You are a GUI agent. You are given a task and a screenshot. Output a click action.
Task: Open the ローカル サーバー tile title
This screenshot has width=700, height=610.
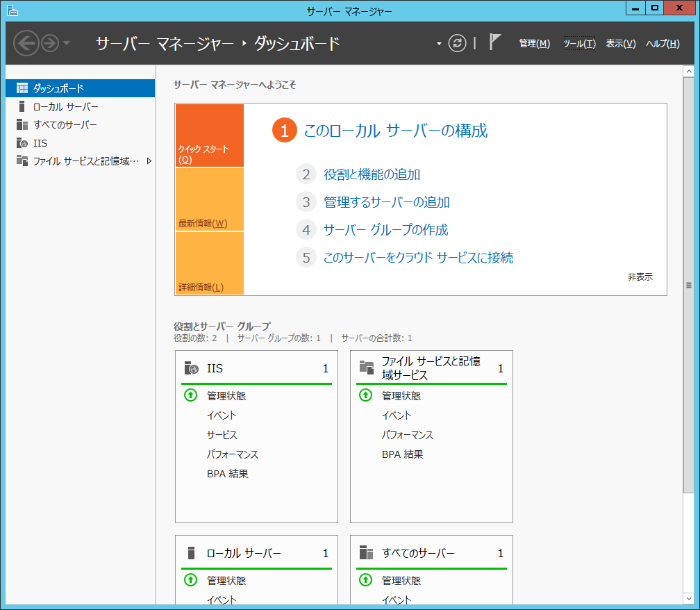pos(244,553)
